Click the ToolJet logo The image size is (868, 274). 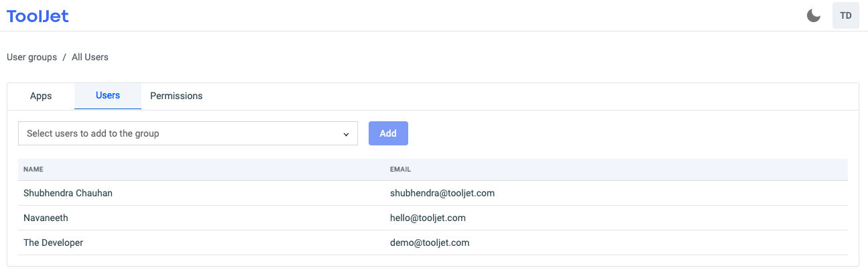point(38,16)
